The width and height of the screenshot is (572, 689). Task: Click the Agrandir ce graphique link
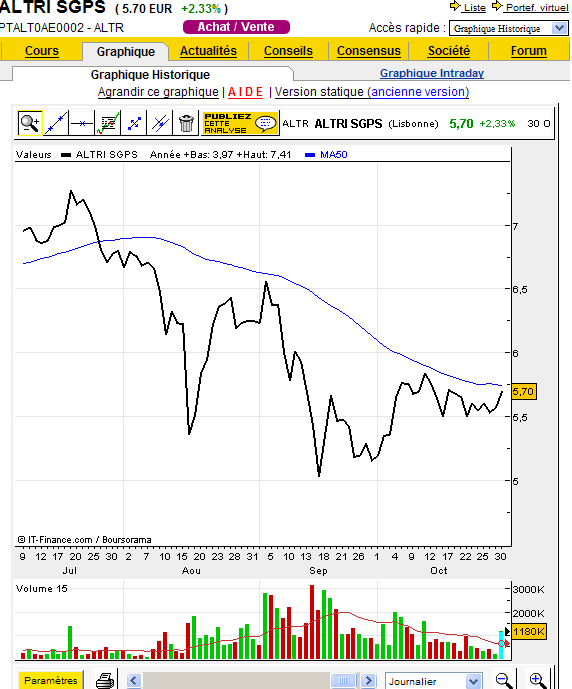[x=158, y=92]
